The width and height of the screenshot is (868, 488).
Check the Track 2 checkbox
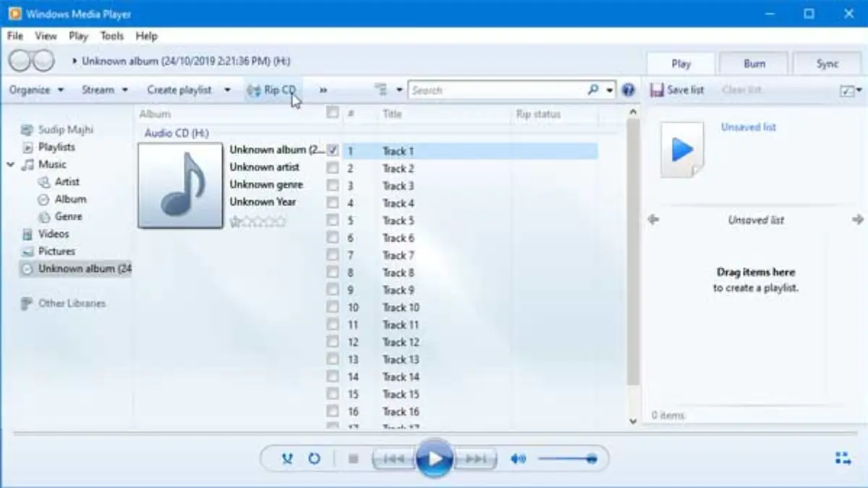coord(332,168)
